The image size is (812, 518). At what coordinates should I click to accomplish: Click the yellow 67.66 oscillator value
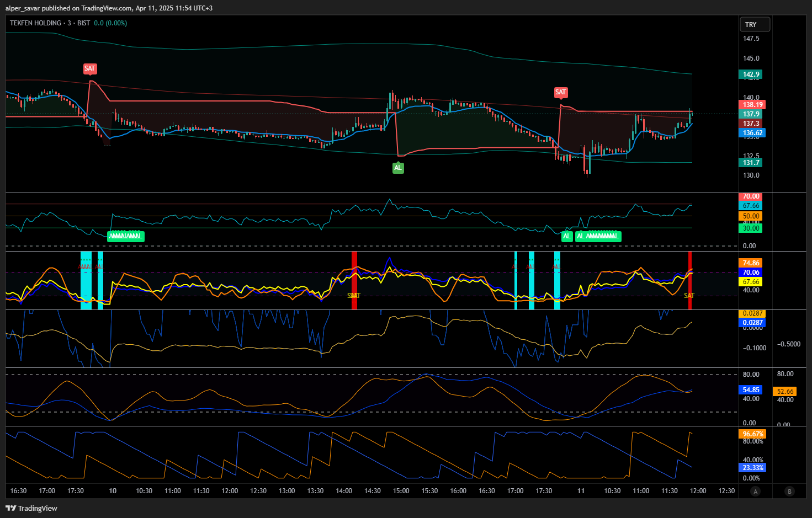click(x=751, y=282)
